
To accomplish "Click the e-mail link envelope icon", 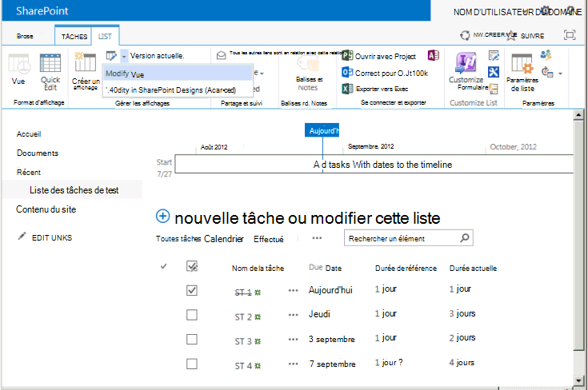I will (222, 56).
